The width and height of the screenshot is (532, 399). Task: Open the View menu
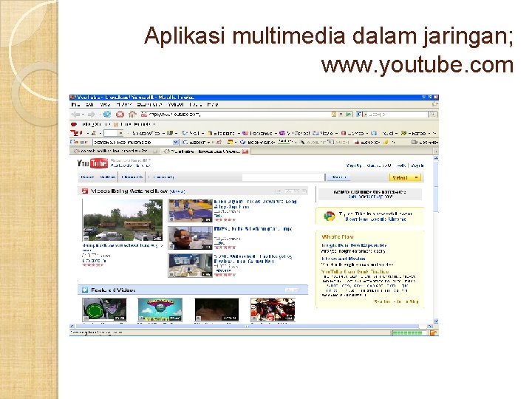click(x=105, y=105)
